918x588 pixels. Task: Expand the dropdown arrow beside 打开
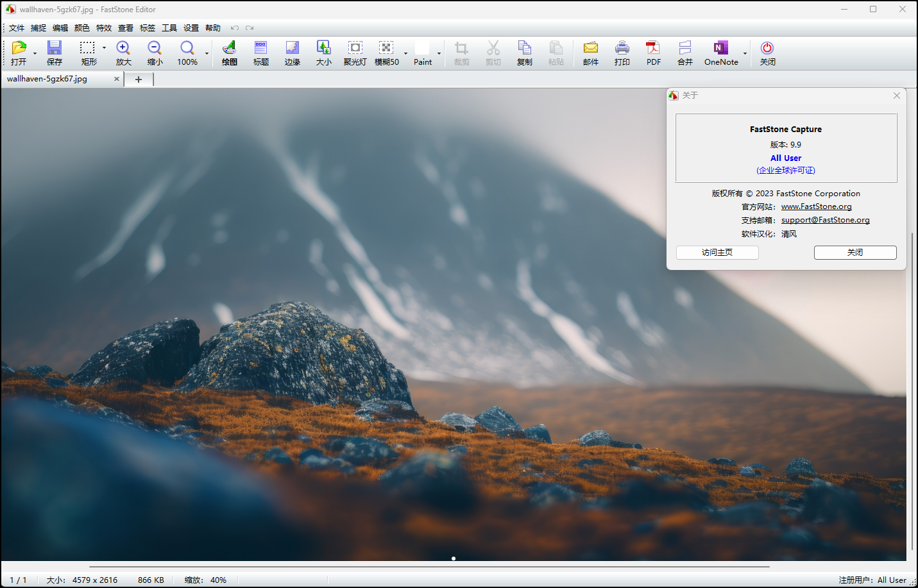[x=35, y=53]
